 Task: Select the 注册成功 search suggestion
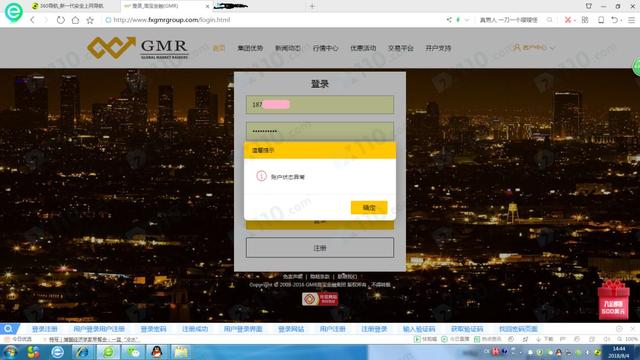tap(195, 329)
